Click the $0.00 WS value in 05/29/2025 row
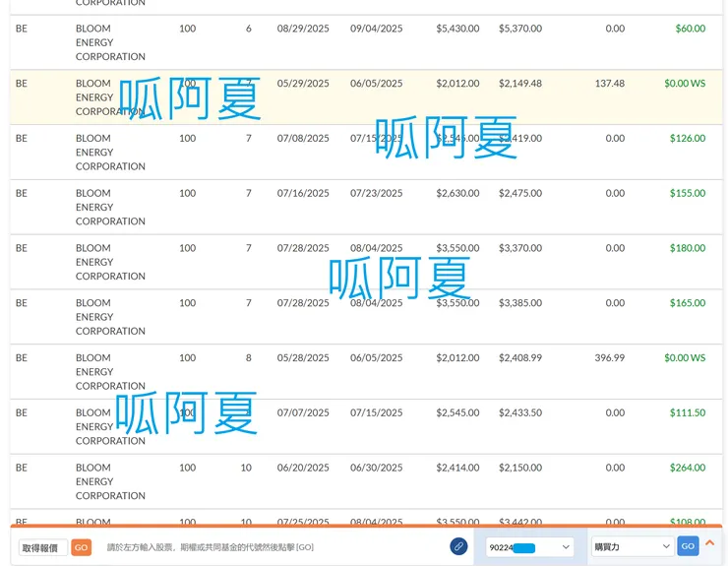The image size is (728, 566). pos(685,84)
